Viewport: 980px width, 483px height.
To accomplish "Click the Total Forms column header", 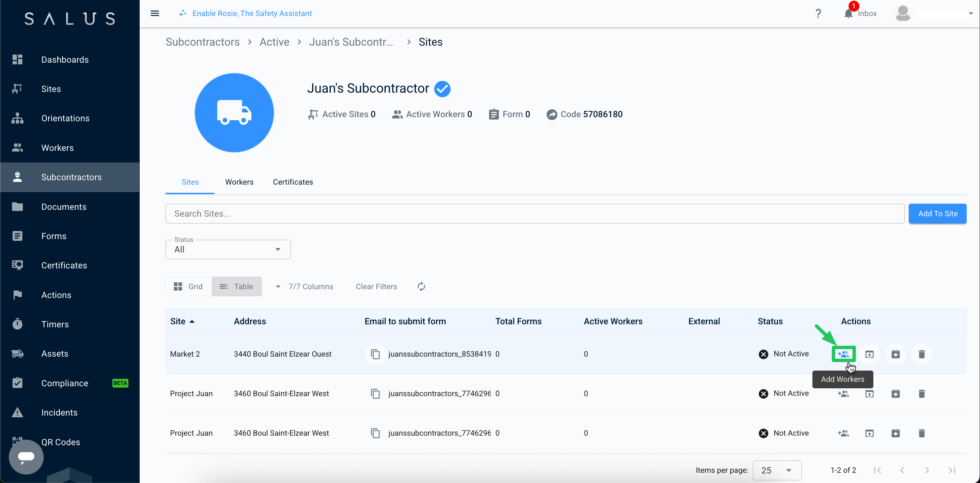I will [518, 321].
